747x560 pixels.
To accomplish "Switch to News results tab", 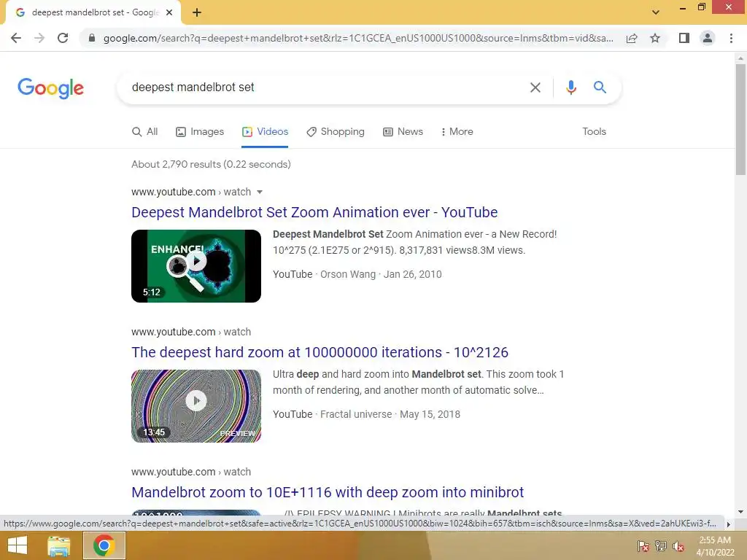I will coord(403,132).
